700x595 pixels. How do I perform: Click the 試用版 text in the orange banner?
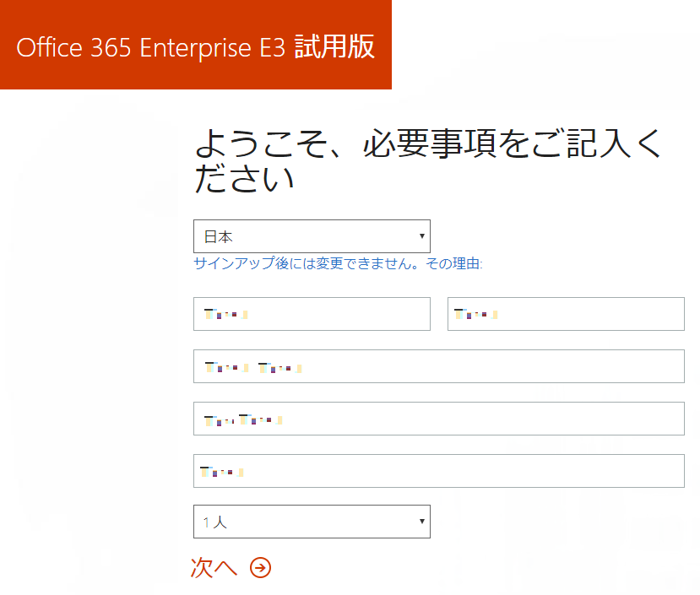[x=334, y=47]
